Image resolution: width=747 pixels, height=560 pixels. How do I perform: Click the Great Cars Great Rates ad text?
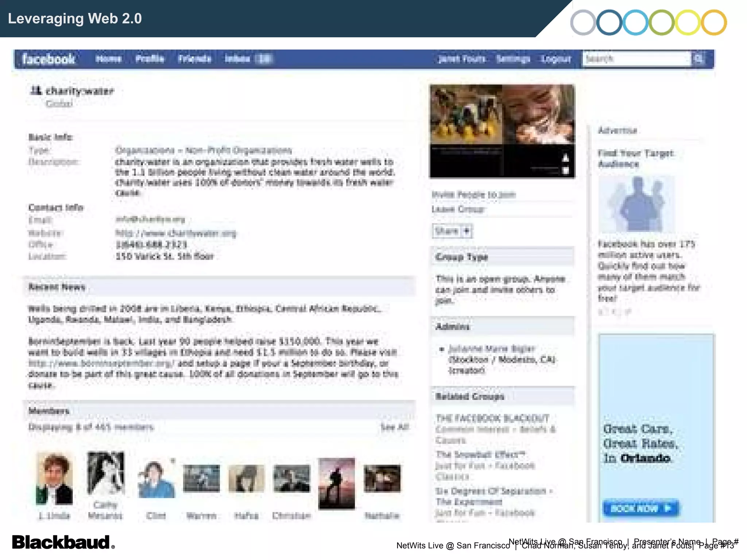pyautogui.click(x=641, y=443)
